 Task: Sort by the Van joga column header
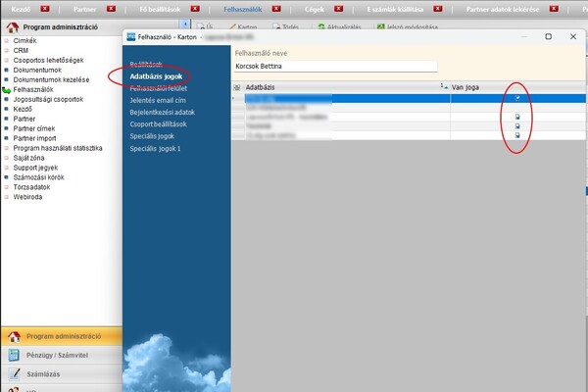pos(517,87)
